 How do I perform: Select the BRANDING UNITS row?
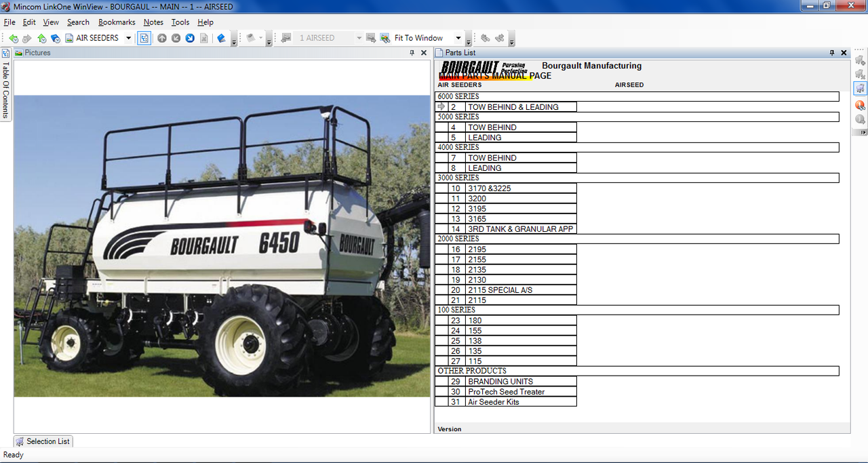point(506,382)
